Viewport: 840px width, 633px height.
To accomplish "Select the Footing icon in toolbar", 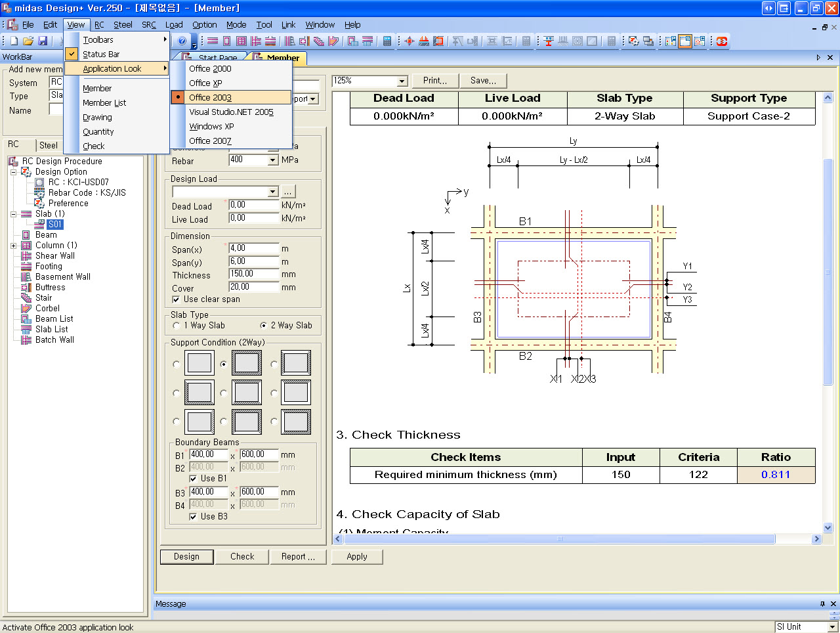I will tap(270, 41).
